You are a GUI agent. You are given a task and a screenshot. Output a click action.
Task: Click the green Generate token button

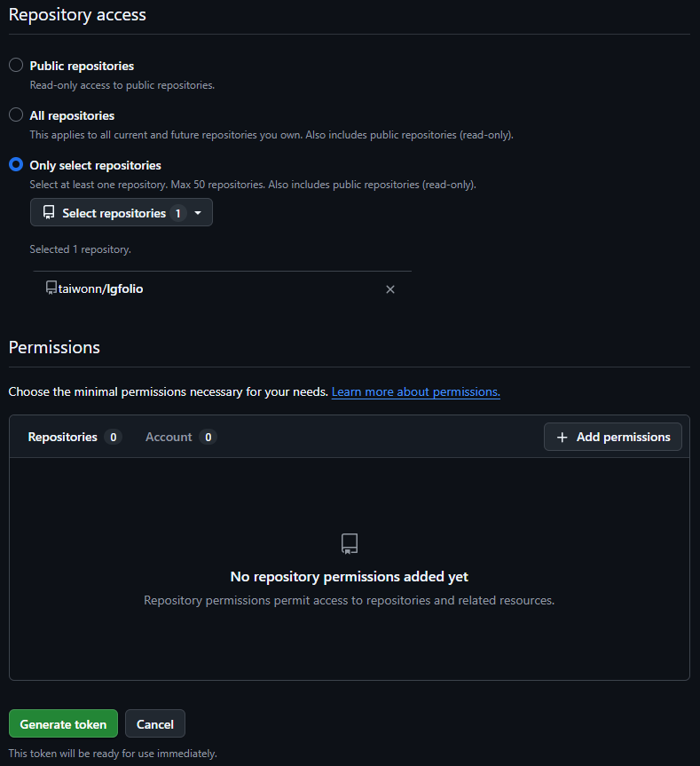point(64,723)
